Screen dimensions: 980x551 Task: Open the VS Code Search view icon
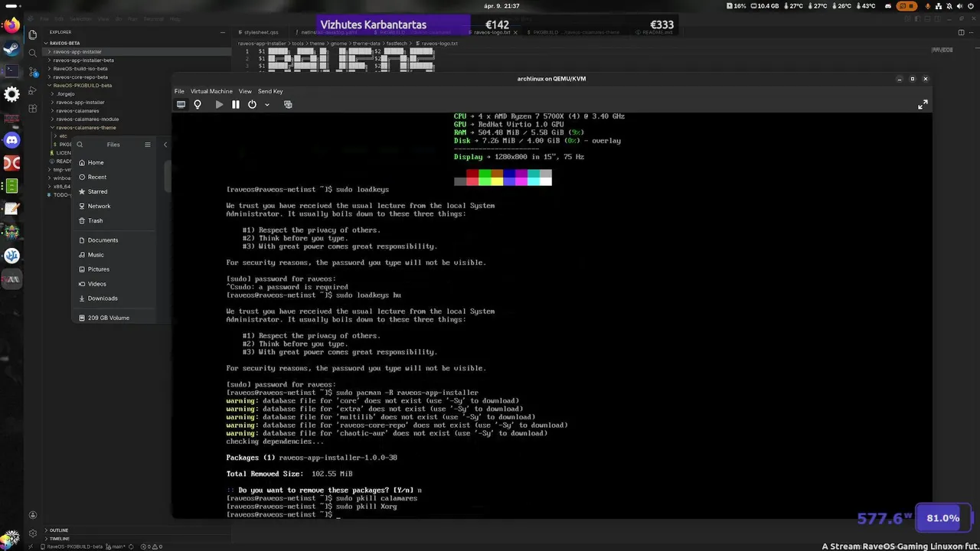(x=32, y=53)
